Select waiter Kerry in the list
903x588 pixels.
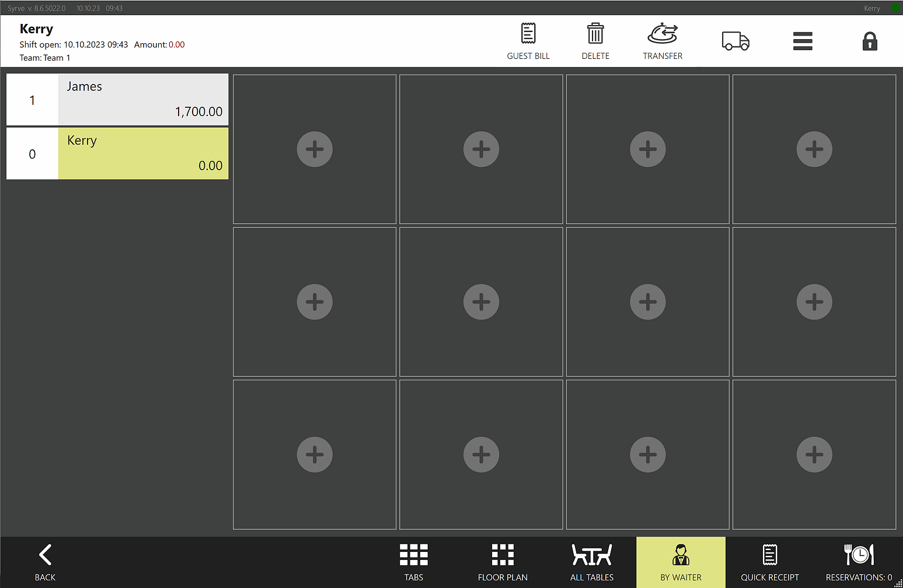click(x=117, y=153)
